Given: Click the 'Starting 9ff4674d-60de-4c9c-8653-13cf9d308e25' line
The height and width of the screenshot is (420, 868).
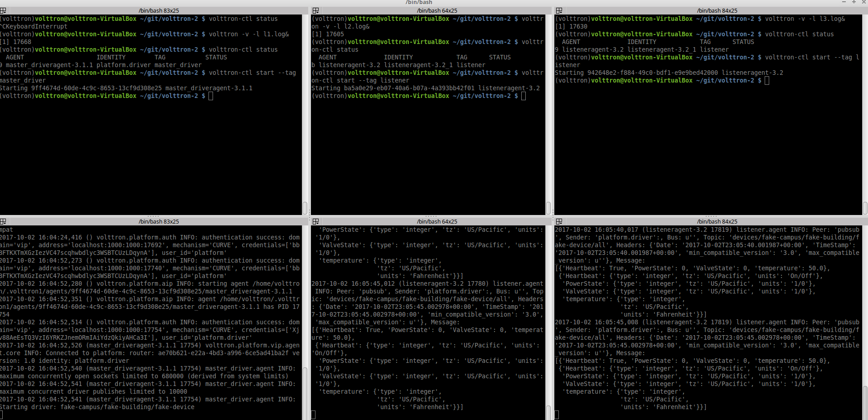Looking at the screenshot, I should tap(126, 88).
